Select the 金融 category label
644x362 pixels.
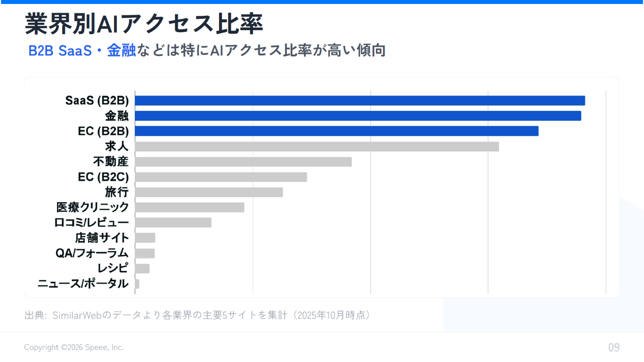(x=117, y=116)
